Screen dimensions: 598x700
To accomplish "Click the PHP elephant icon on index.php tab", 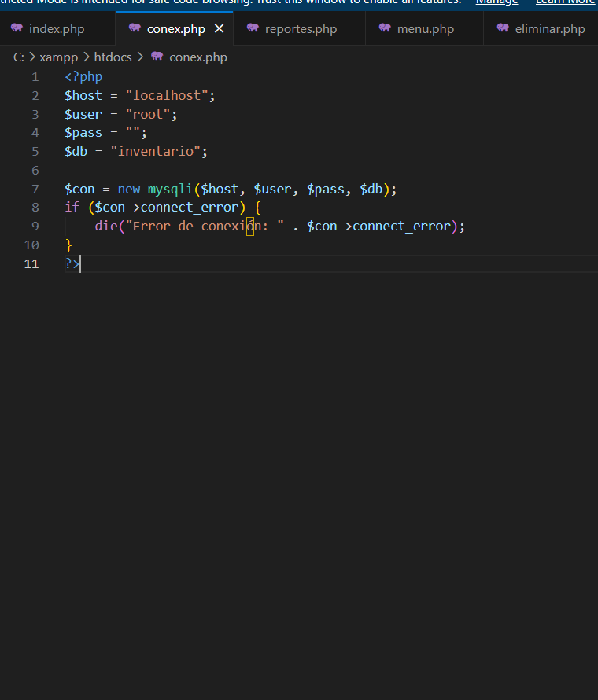I will (x=17, y=28).
